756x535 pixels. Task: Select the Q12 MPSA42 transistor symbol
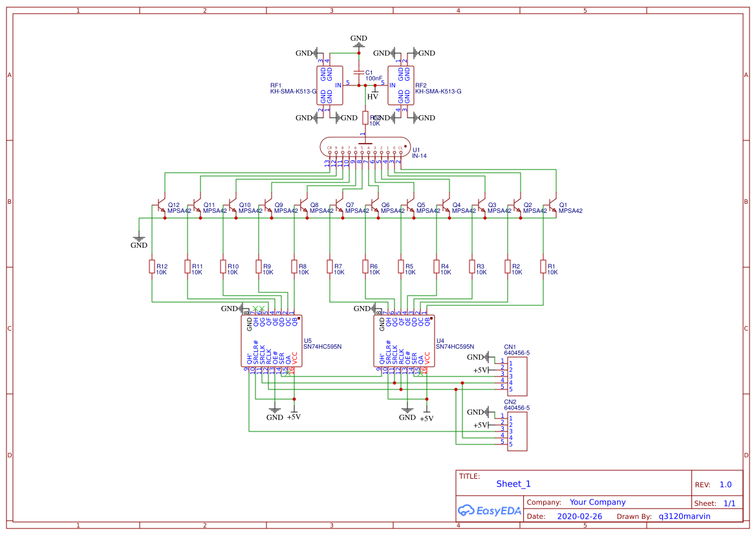click(x=160, y=204)
